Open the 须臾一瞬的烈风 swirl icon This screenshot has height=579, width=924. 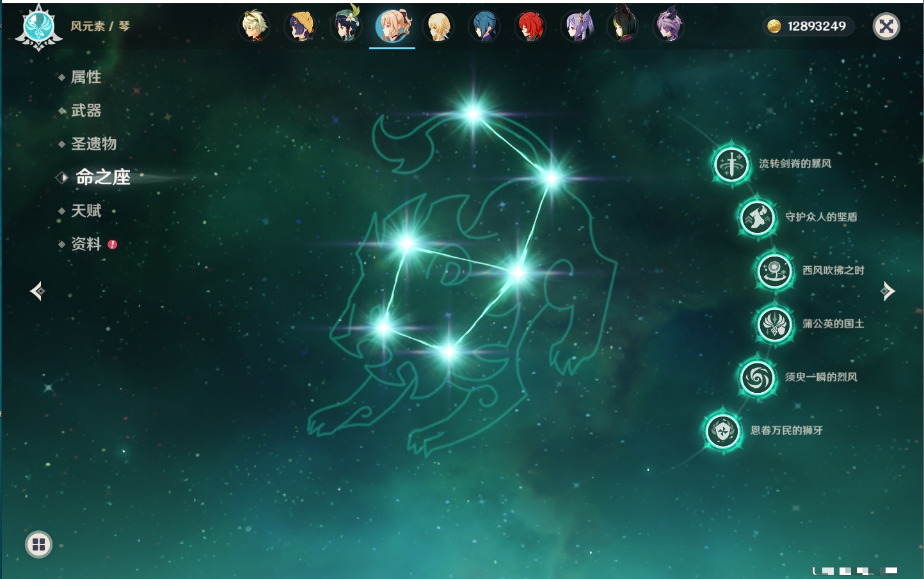[x=758, y=377]
